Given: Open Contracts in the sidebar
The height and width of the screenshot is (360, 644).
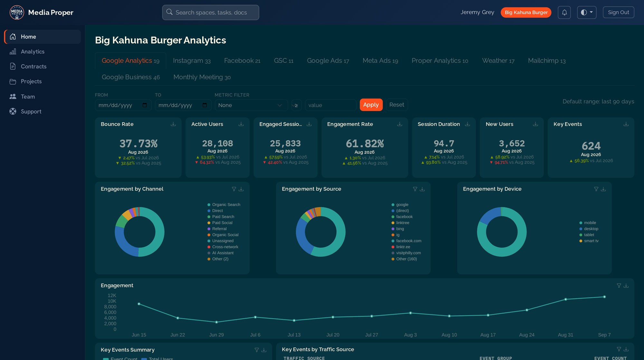Looking at the screenshot, I should point(43,67).
